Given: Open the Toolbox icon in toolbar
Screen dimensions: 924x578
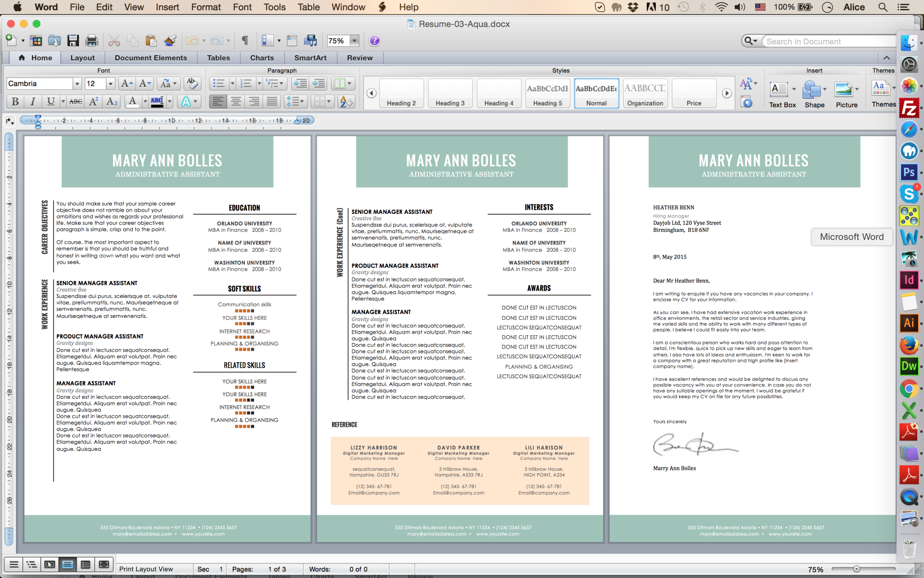Looking at the screenshot, I should tap(292, 40).
